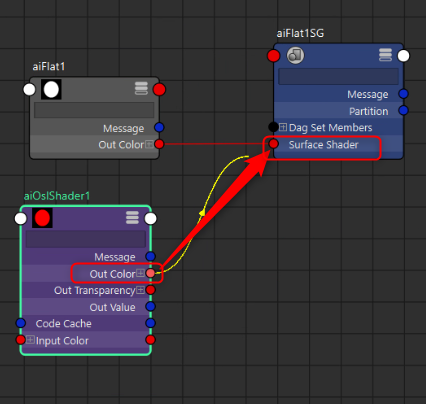Toggle aiFlat1SG node view mode icon

tap(385, 55)
